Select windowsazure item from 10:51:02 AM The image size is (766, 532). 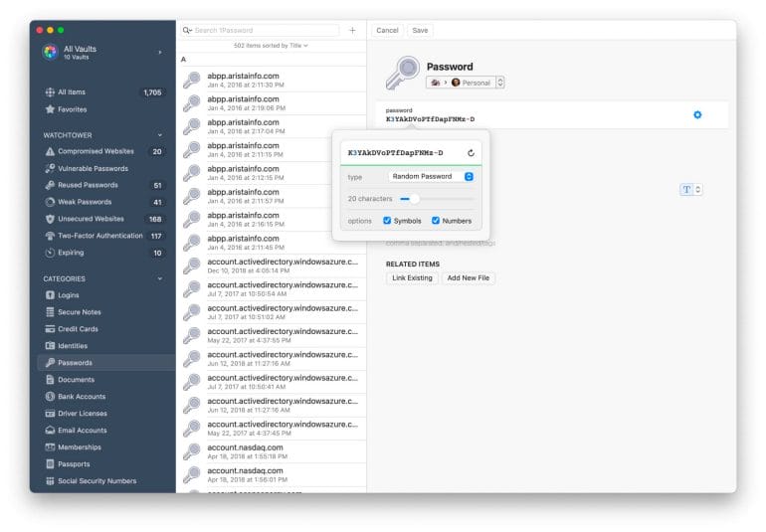pos(272,312)
